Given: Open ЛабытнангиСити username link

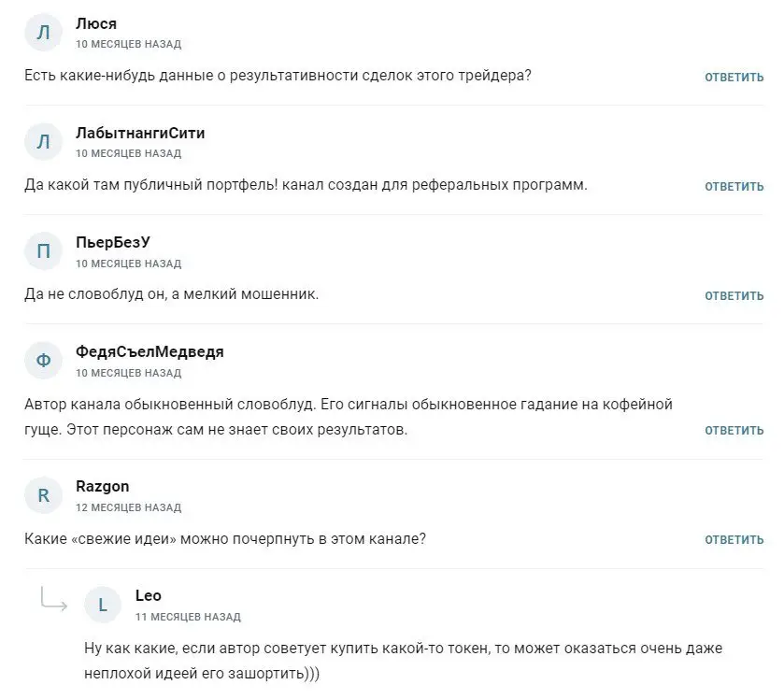Looking at the screenshot, I should click(140, 133).
